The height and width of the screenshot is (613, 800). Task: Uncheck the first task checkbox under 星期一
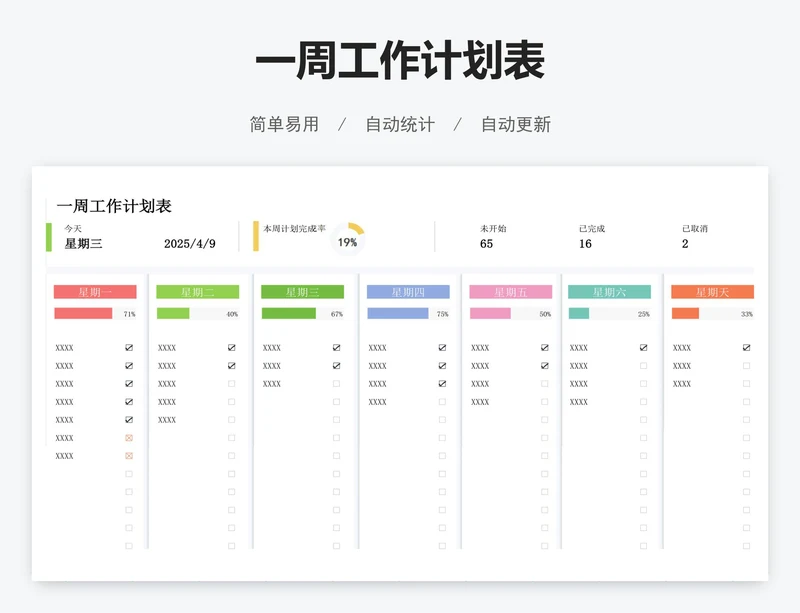point(129,348)
